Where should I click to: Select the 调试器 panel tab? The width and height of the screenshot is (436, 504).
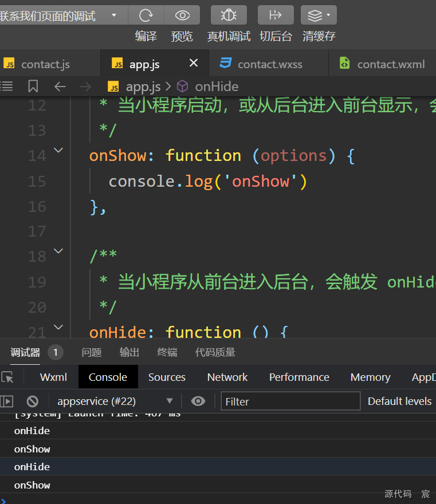[25, 352]
